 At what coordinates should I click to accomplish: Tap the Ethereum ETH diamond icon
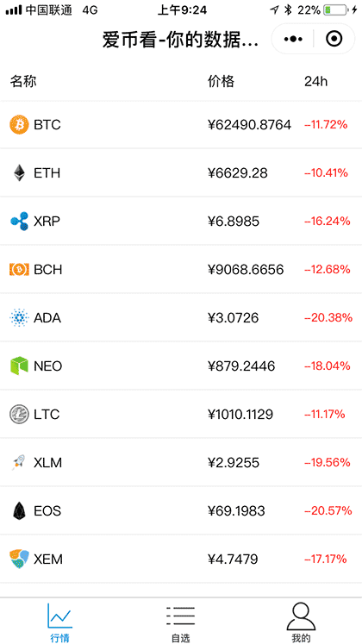[19, 173]
